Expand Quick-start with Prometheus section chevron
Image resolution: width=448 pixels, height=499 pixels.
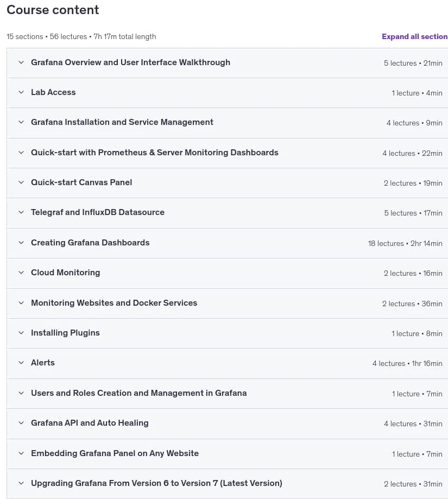point(21,153)
